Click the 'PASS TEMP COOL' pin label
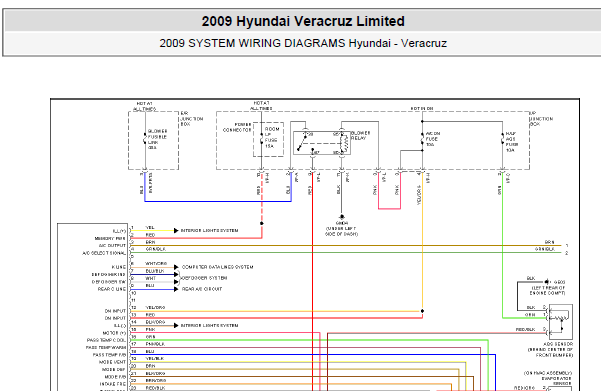 pos(106,340)
